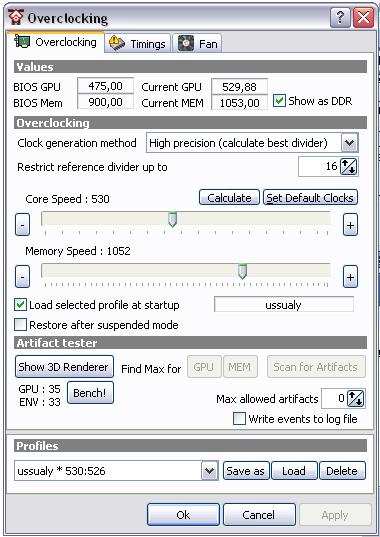Decrease memory speed with the minus button
Screen dimensions: 380x537
[x=22, y=276]
